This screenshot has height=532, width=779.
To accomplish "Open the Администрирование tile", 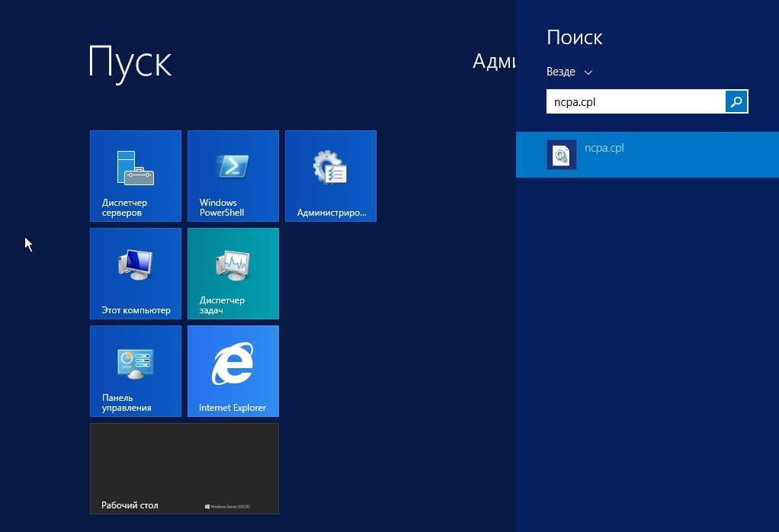I will tap(331, 176).
